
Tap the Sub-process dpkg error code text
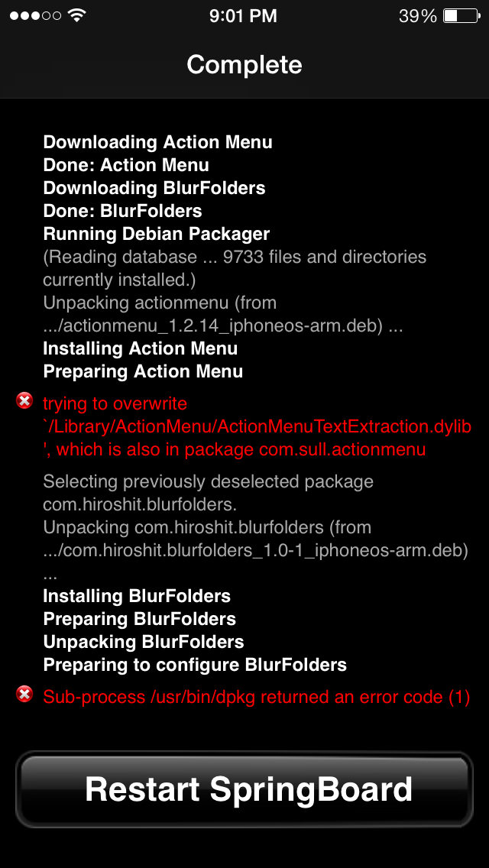tap(257, 697)
